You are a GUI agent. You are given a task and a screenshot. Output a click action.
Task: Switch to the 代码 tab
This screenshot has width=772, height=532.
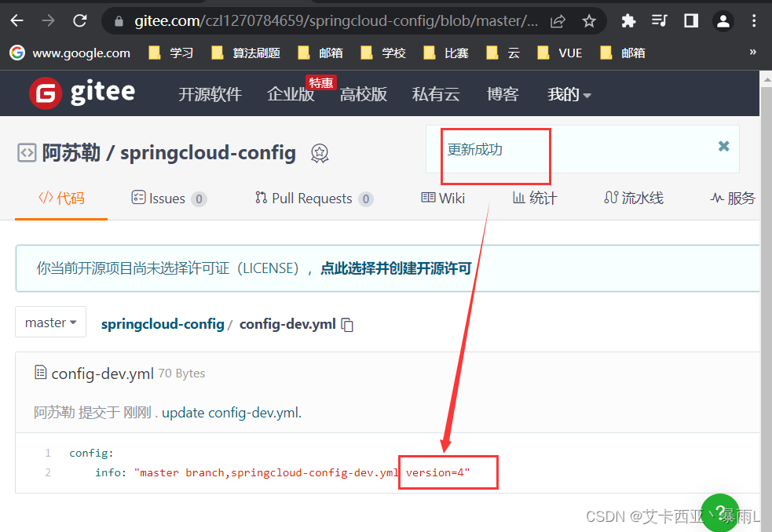click(x=61, y=199)
